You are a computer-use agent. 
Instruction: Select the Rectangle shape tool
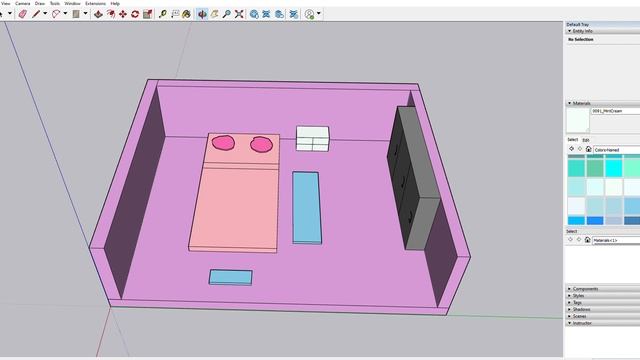click(76, 14)
